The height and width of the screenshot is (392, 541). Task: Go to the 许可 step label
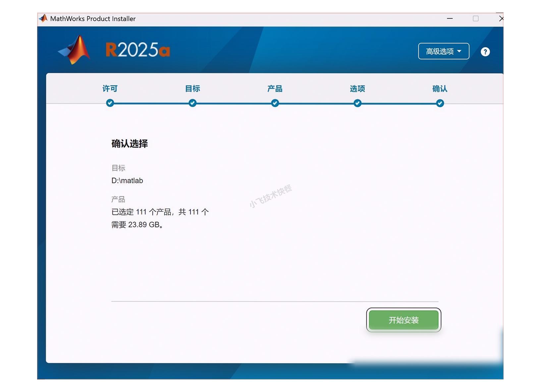tap(110, 89)
